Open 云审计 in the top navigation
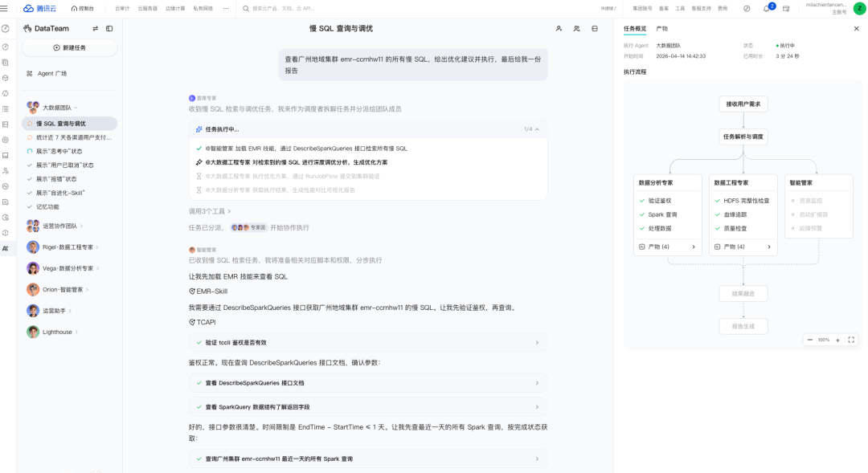The image size is (868, 473). click(122, 8)
